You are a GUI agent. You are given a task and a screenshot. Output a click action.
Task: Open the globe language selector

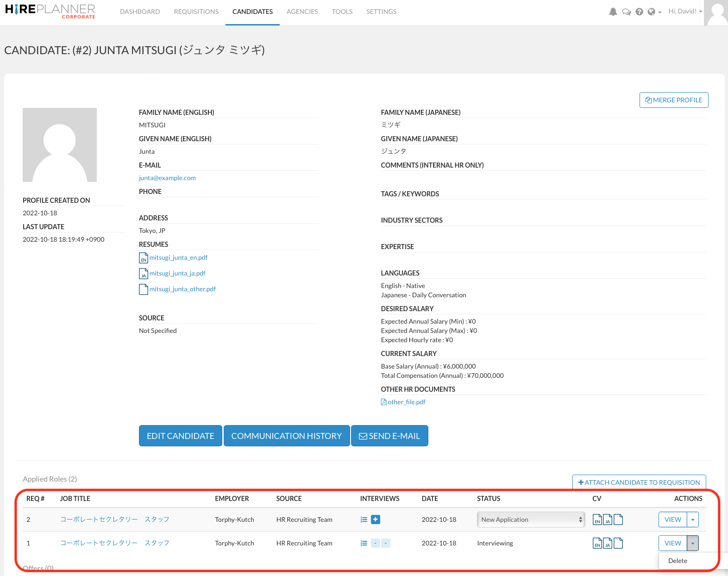pyautogui.click(x=654, y=12)
